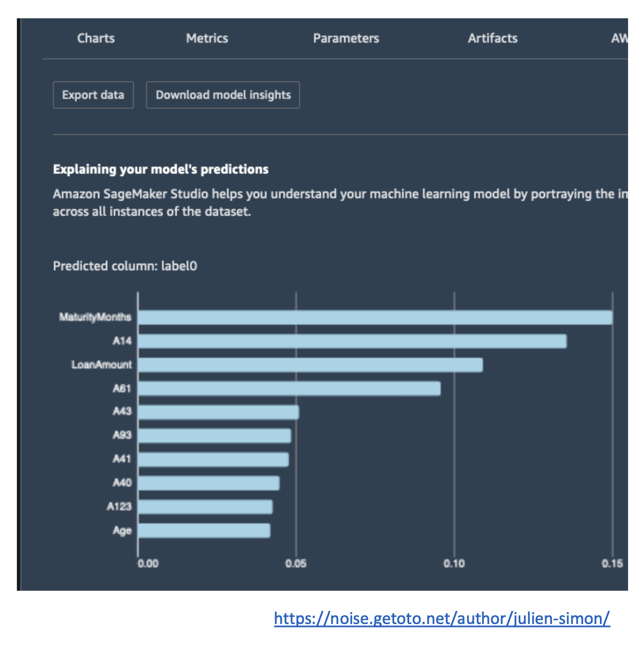Click the partially visible tab after Artifacts
The height and width of the screenshot is (647, 644).
[x=619, y=38]
